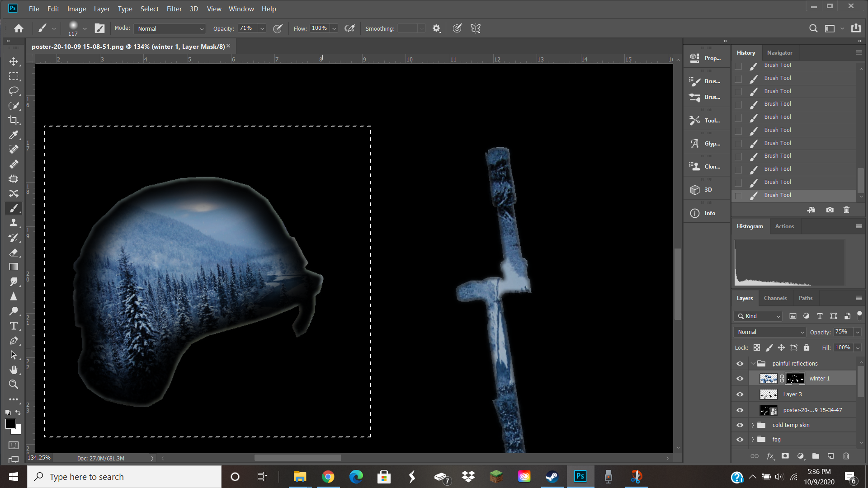Image resolution: width=868 pixels, height=488 pixels.
Task: Select the Zoom tool in toolbar
Action: tap(14, 384)
